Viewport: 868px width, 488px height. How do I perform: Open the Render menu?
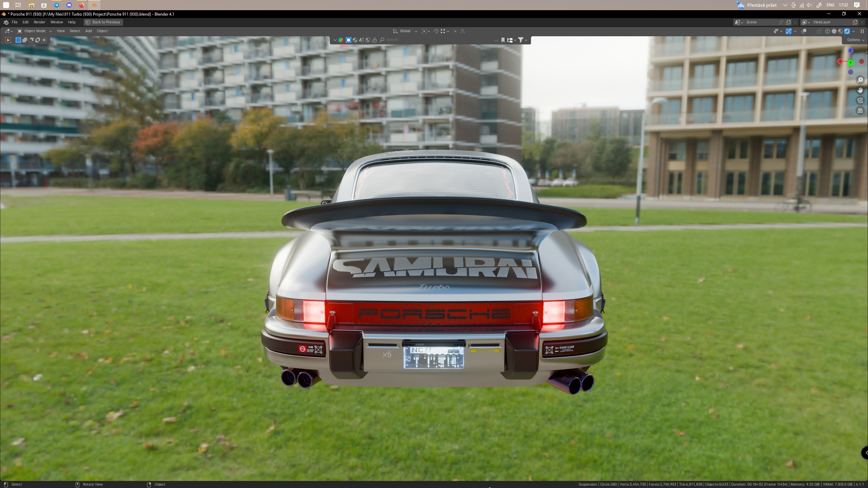click(x=39, y=22)
